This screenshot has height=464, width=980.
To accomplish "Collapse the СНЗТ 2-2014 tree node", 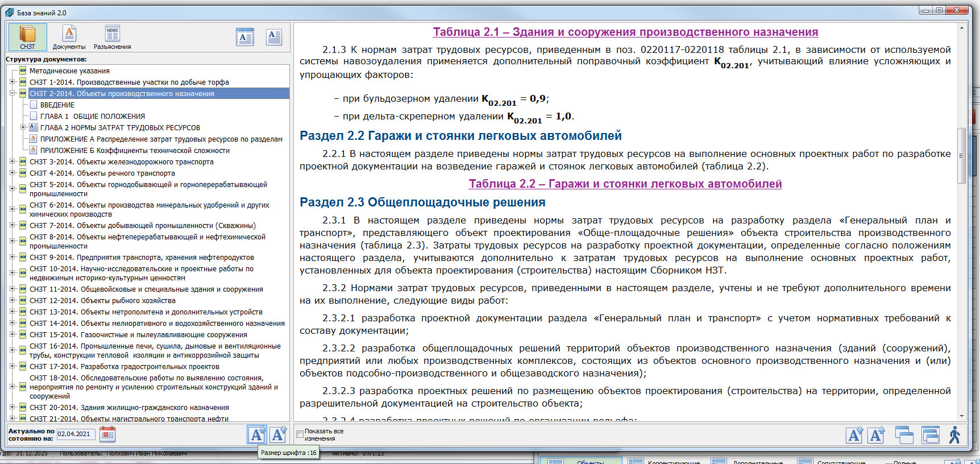I will tap(12, 93).
